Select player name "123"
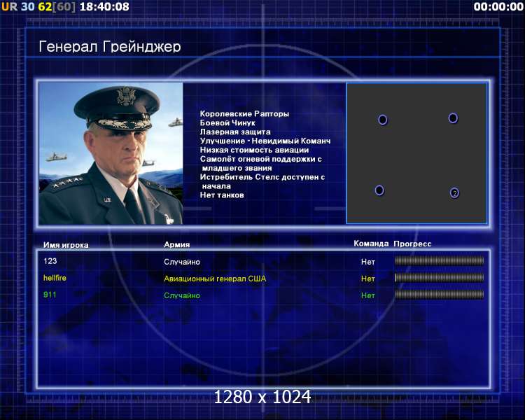 tap(50, 261)
